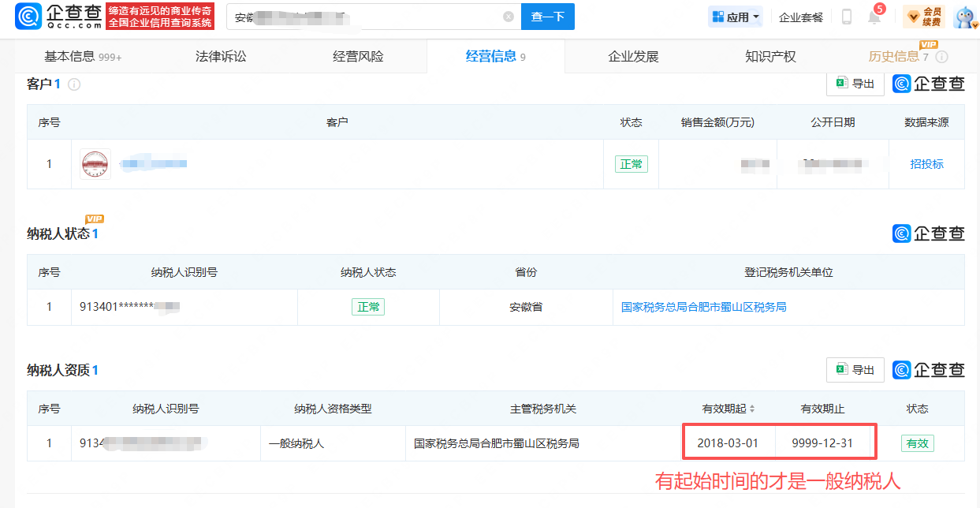Click the 有效 status tag
Viewport: 980px width, 508px height.
coord(918,443)
